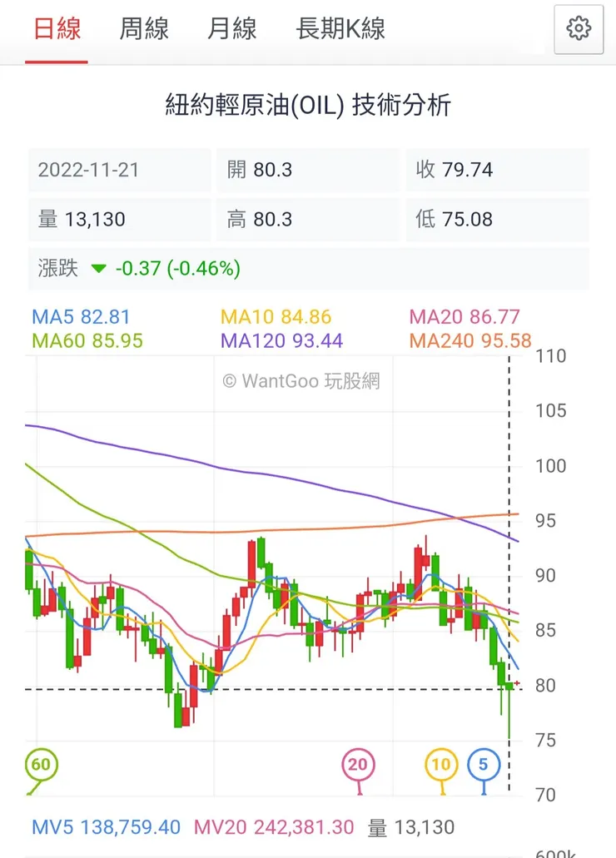Click the 10-day MA circle marker
Screen dimensions: 616x858
(441, 763)
